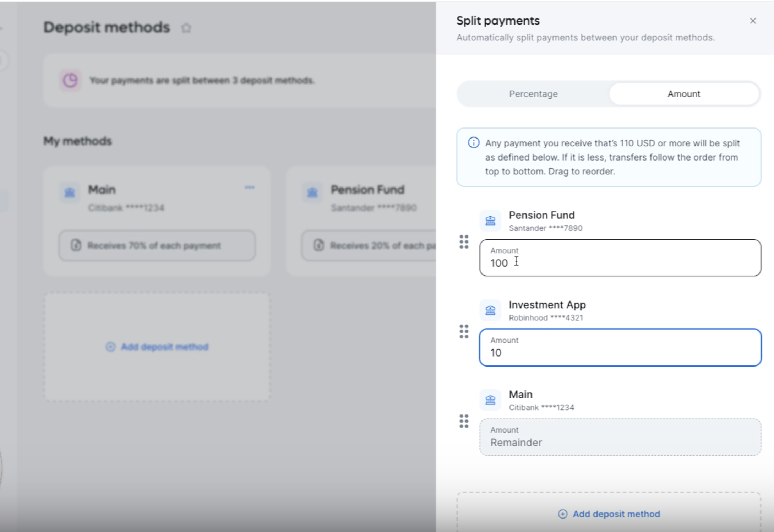Click the Pension Fund bank icon in panel

490,221
